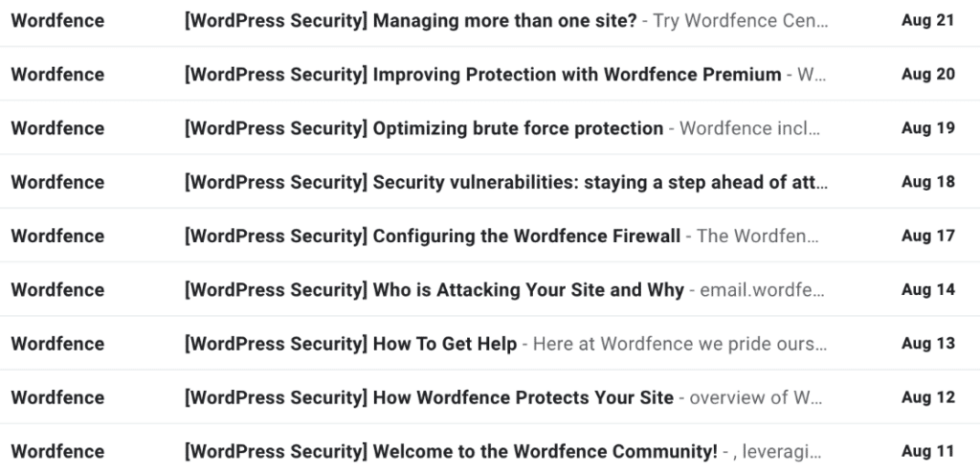Click the Aug 20 date label

(x=927, y=75)
